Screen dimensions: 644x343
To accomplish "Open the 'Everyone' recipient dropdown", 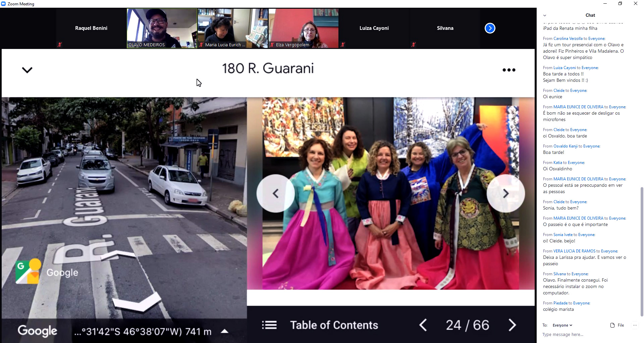I will coord(562,325).
